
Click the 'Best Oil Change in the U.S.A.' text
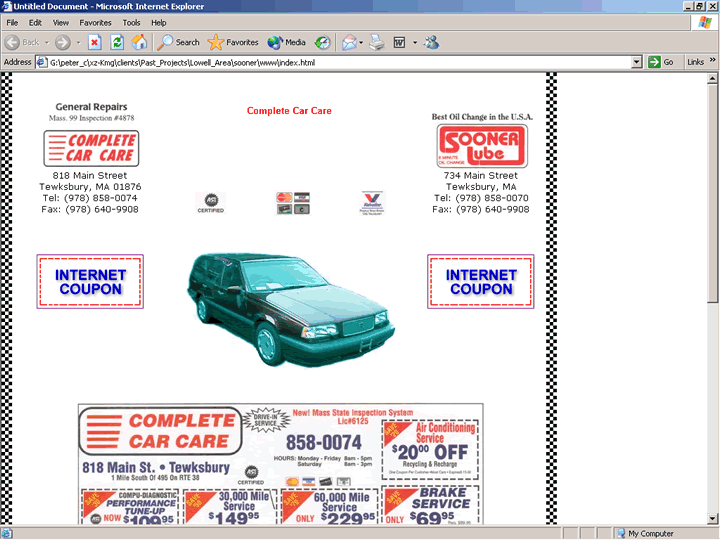[x=482, y=117]
